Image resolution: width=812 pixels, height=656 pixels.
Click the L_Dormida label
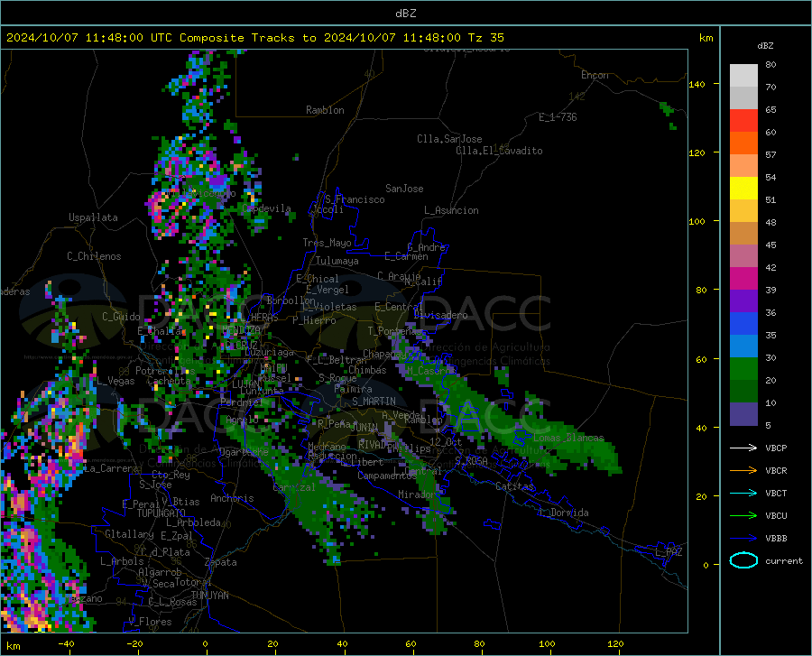tap(563, 513)
